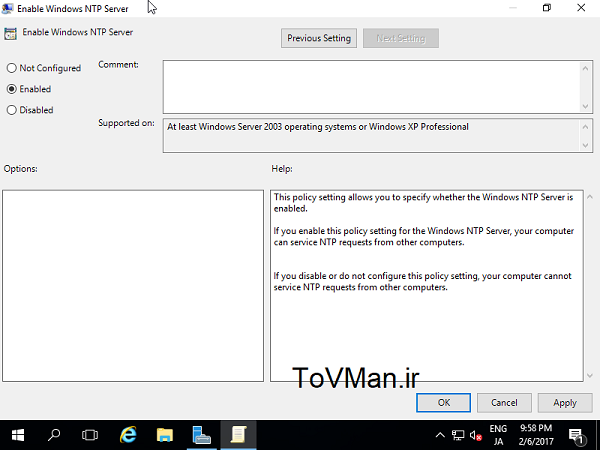This screenshot has width=600, height=450.
Task: Select the Disabled radio option
Action: [x=30, y=110]
